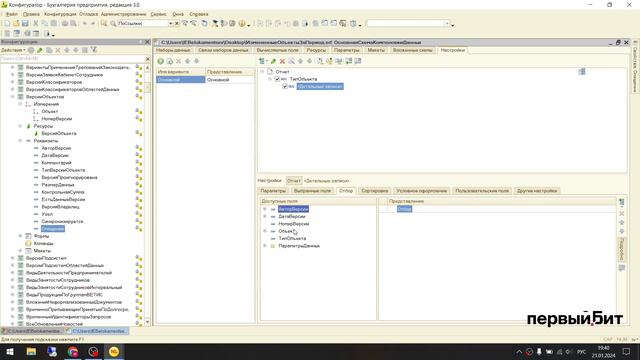Click the Add structure element icon above report tree
Image resolution: width=640 pixels, height=360 pixels.
click(x=262, y=61)
